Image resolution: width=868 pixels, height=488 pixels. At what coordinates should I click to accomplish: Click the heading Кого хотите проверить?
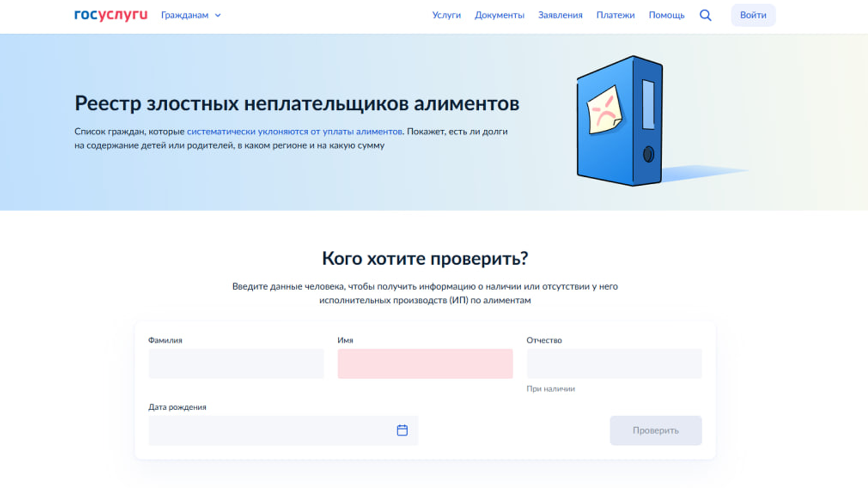[425, 258]
